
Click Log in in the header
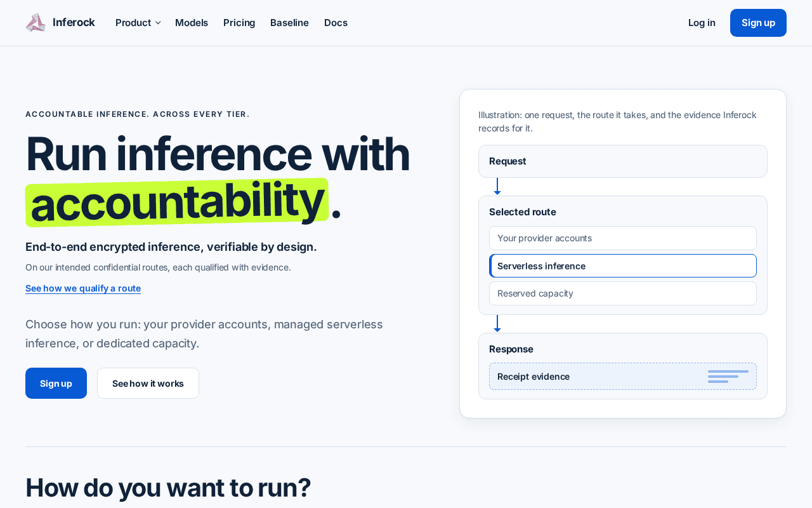click(702, 23)
